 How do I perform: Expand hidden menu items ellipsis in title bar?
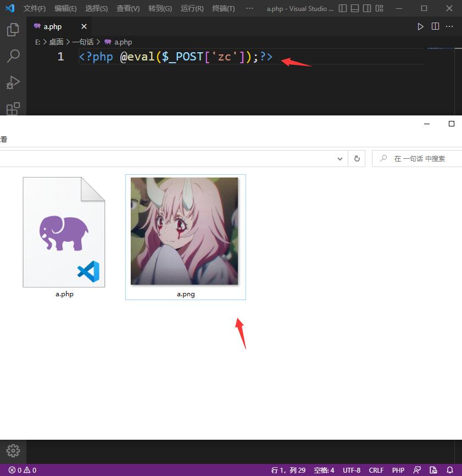249,8
